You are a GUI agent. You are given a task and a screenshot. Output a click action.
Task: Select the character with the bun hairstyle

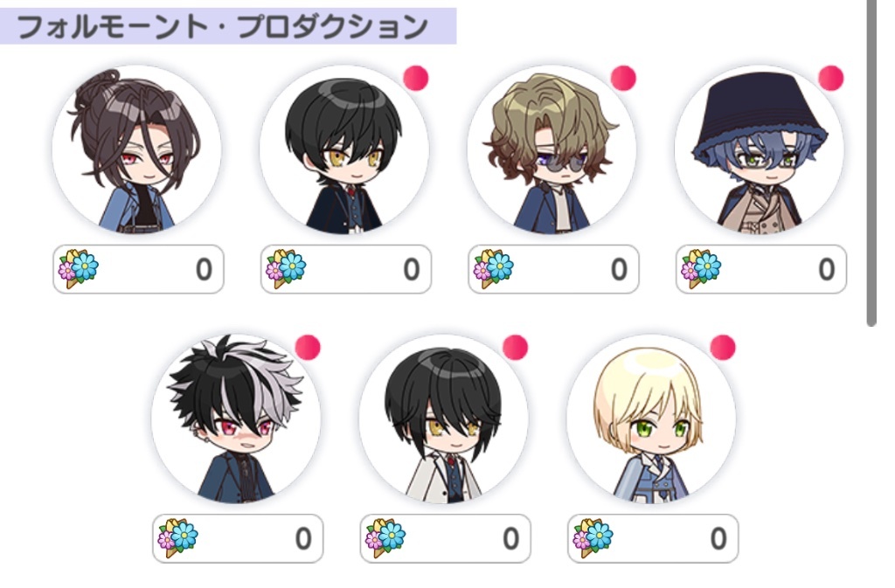137,149
